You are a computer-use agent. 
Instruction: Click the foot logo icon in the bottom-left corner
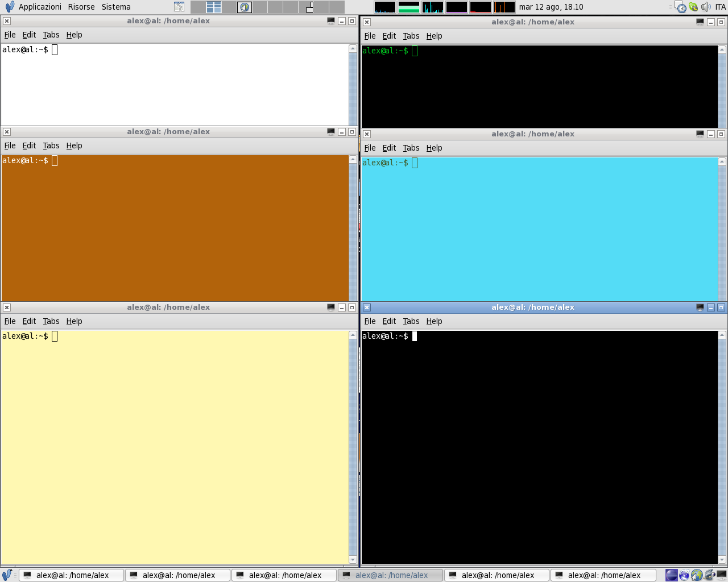point(7,575)
